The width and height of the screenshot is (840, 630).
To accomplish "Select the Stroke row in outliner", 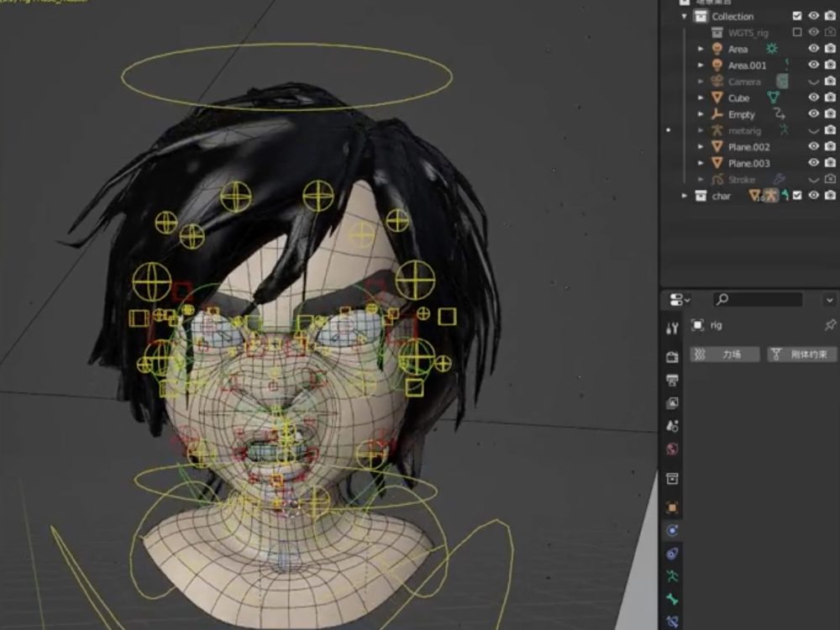I will (x=742, y=180).
